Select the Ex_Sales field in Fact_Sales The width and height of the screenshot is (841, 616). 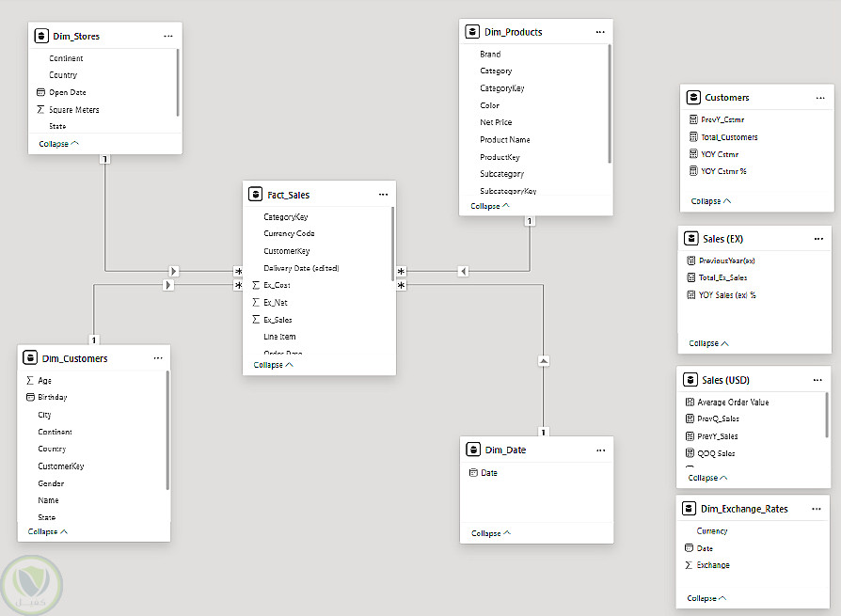pos(278,320)
